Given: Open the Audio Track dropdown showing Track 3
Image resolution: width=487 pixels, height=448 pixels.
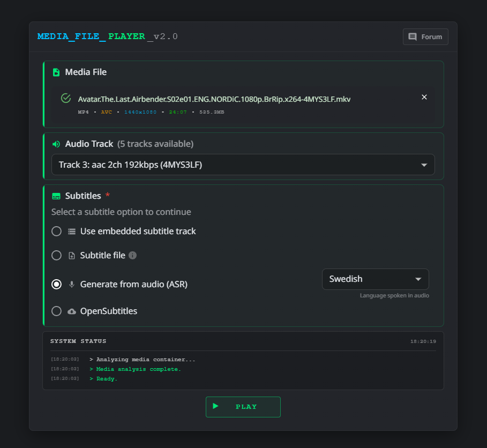Looking at the screenshot, I should (x=243, y=165).
